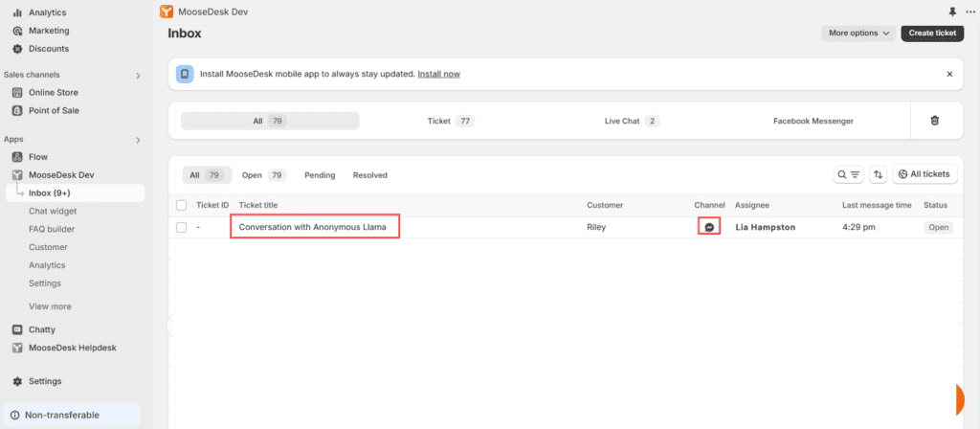Click the Ticket title column header
Viewport: 980px width, 429px height.
258,205
